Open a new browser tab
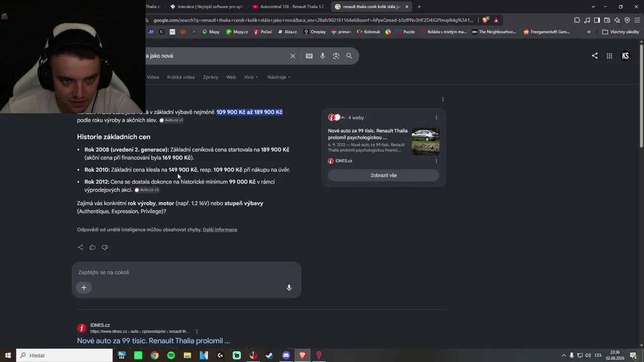 pyautogui.click(x=419, y=7)
